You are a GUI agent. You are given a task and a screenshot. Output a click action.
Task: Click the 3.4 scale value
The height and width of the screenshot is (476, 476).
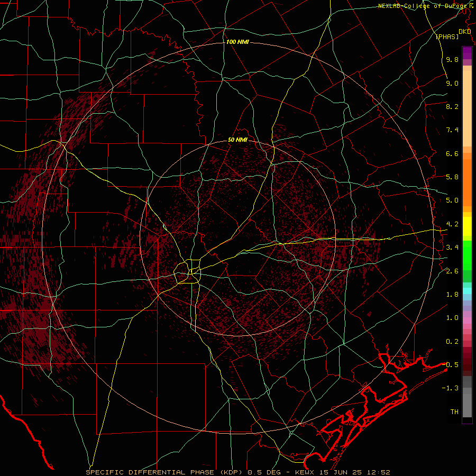click(452, 248)
